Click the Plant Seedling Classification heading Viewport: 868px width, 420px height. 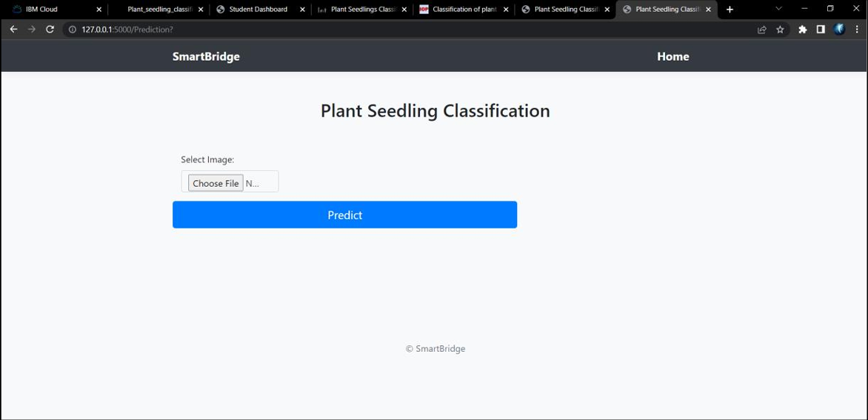[435, 110]
